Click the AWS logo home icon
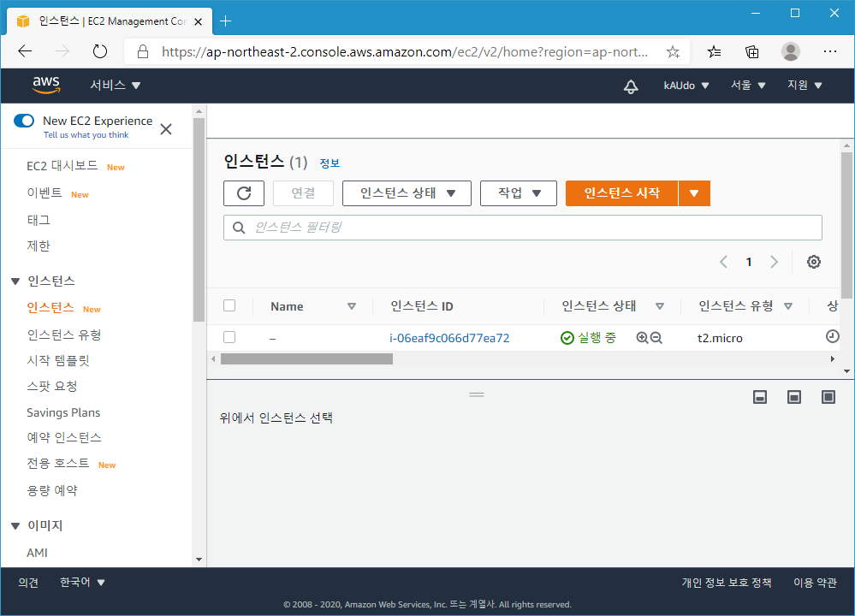Viewport: 855px width, 616px height. [x=46, y=85]
